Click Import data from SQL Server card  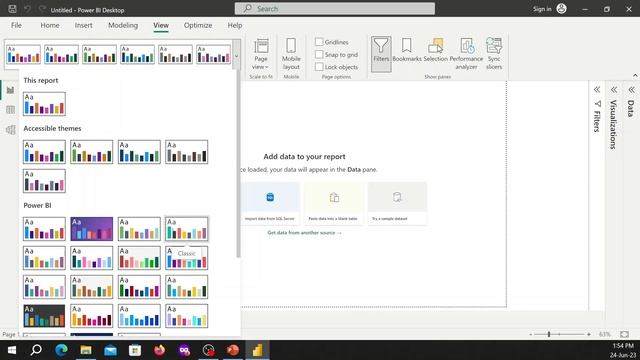[x=270, y=203]
